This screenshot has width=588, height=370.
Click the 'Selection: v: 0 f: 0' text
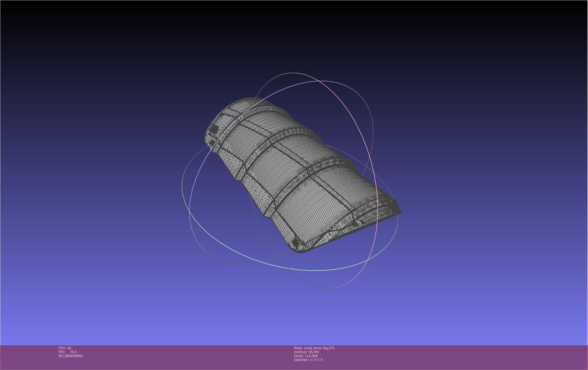tap(308, 360)
